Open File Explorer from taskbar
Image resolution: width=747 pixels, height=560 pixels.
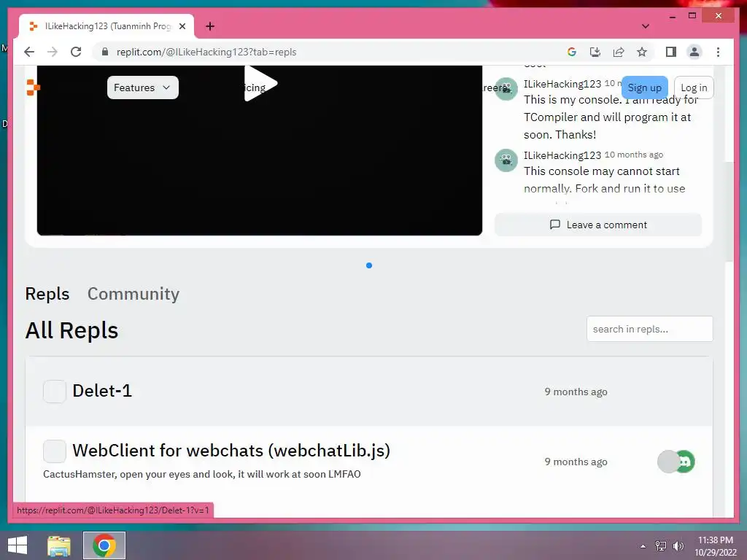59,545
